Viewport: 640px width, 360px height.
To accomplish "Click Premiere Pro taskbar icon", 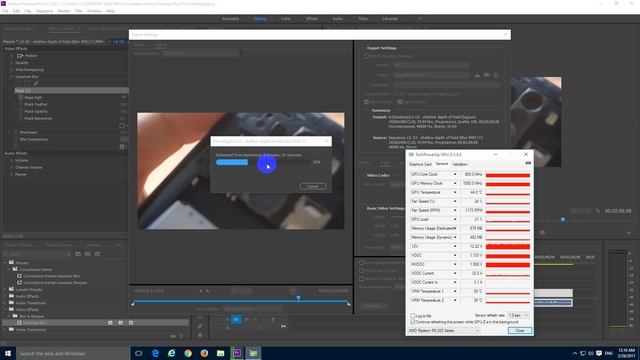I will click(237, 353).
